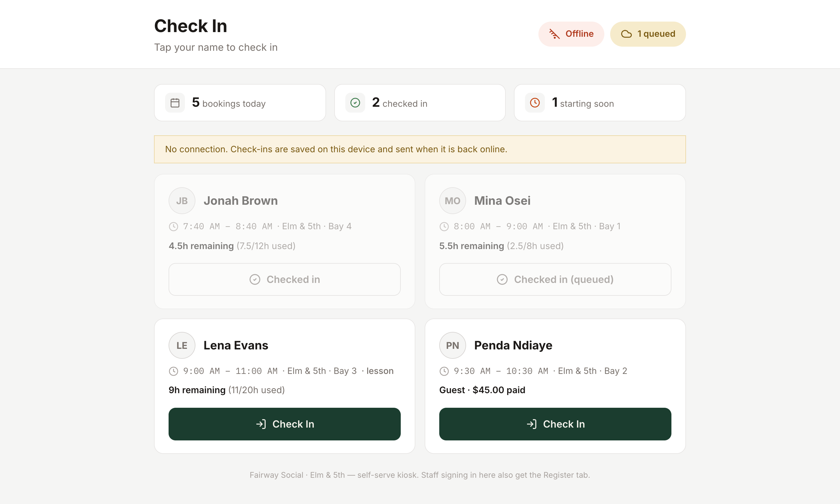The width and height of the screenshot is (840, 504).
Task: Click Mina Osei's Checked in (queued) button
Action: (555, 279)
